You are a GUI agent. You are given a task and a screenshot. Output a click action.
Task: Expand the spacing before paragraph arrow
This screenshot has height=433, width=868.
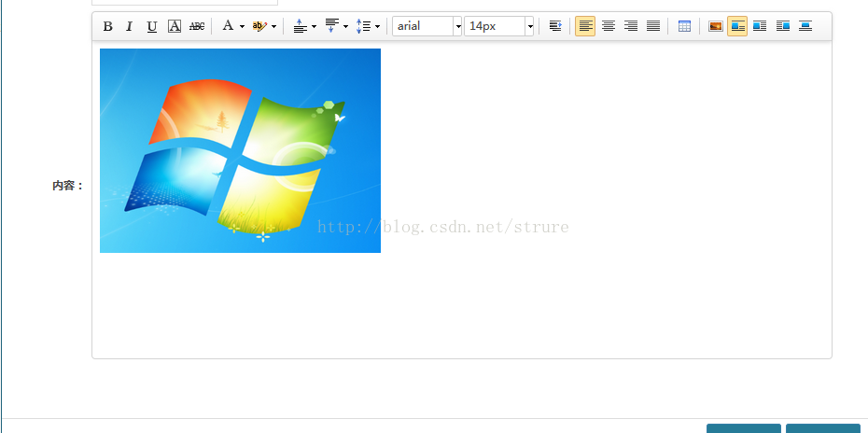coord(314,26)
